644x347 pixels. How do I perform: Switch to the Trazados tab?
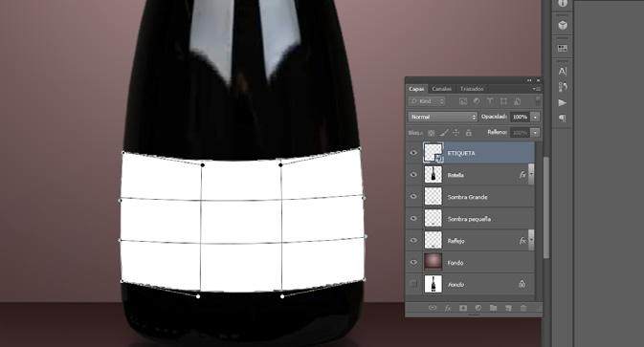tap(472, 89)
